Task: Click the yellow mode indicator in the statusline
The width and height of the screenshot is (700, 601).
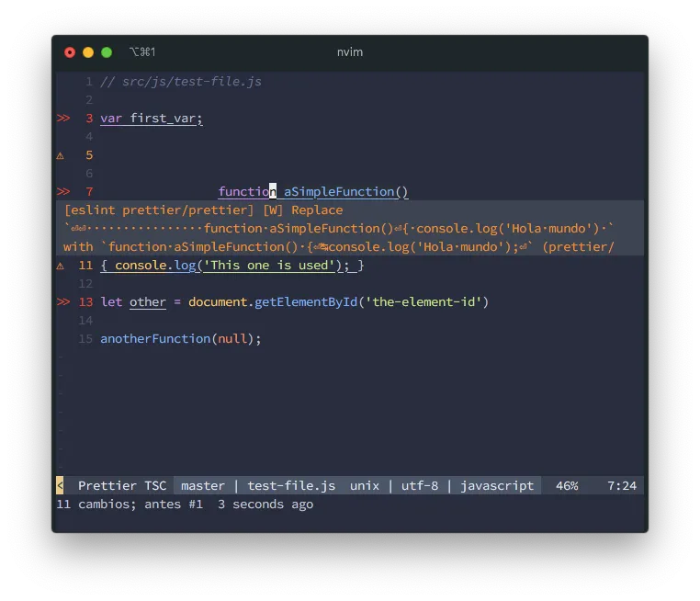Action: point(60,485)
